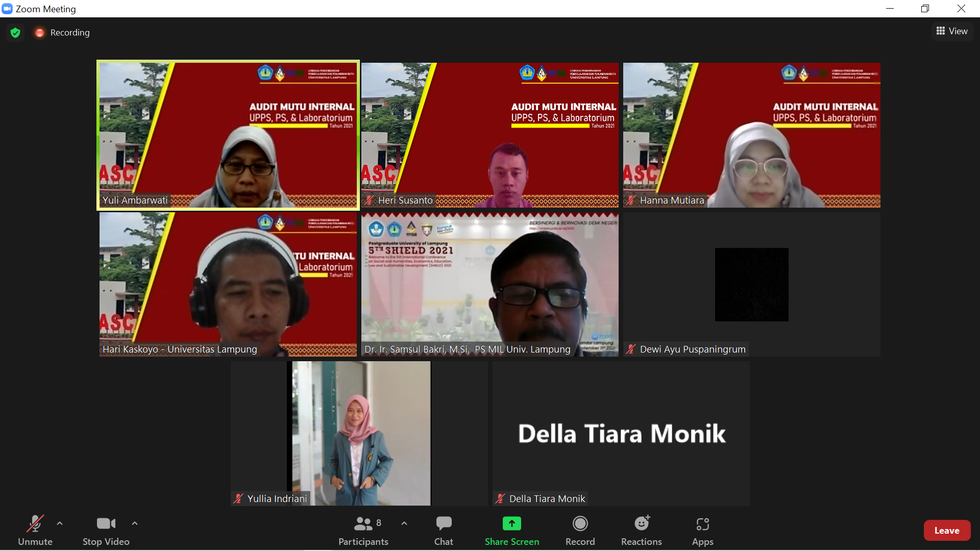Expand audio options arrow next to Unmute
The height and width of the screenshot is (551, 980).
pyautogui.click(x=60, y=523)
